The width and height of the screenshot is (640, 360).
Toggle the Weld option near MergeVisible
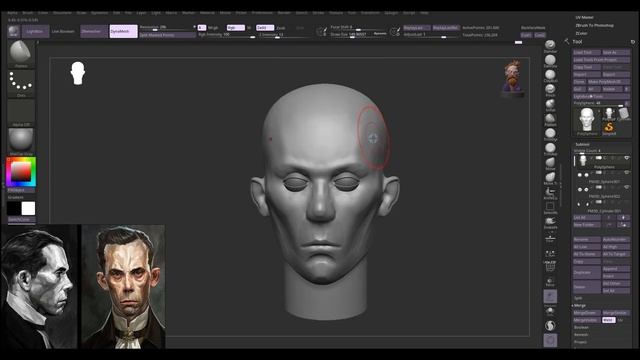[x=608, y=320]
